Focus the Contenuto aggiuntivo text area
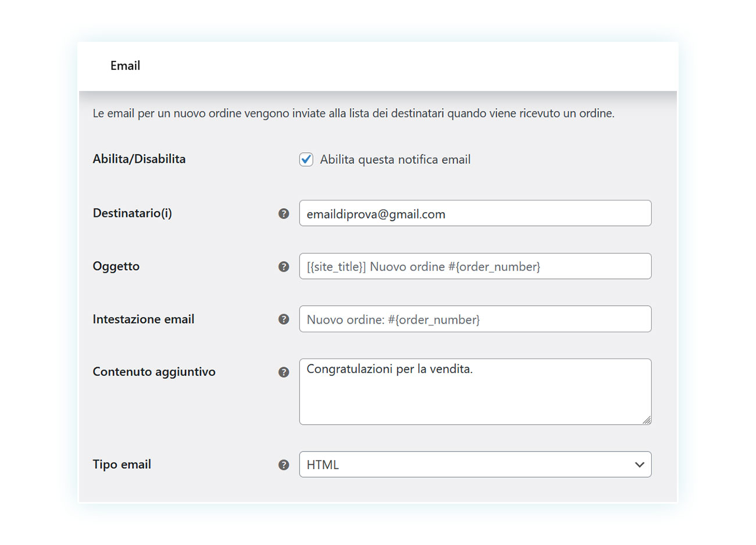 coord(475,392)
